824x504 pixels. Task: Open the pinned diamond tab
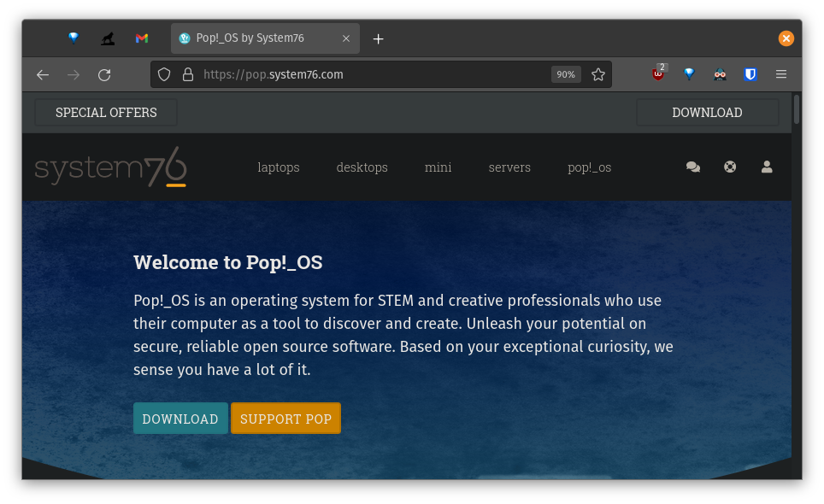(x=74, y=38)
